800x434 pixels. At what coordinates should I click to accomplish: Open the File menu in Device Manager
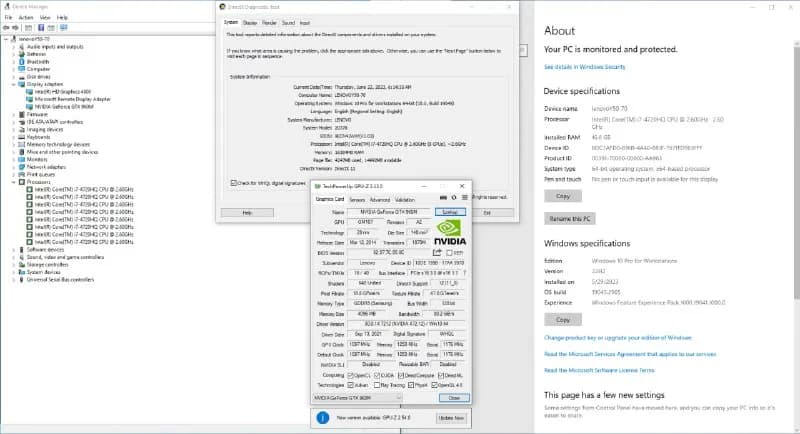[x=8, y=17]
